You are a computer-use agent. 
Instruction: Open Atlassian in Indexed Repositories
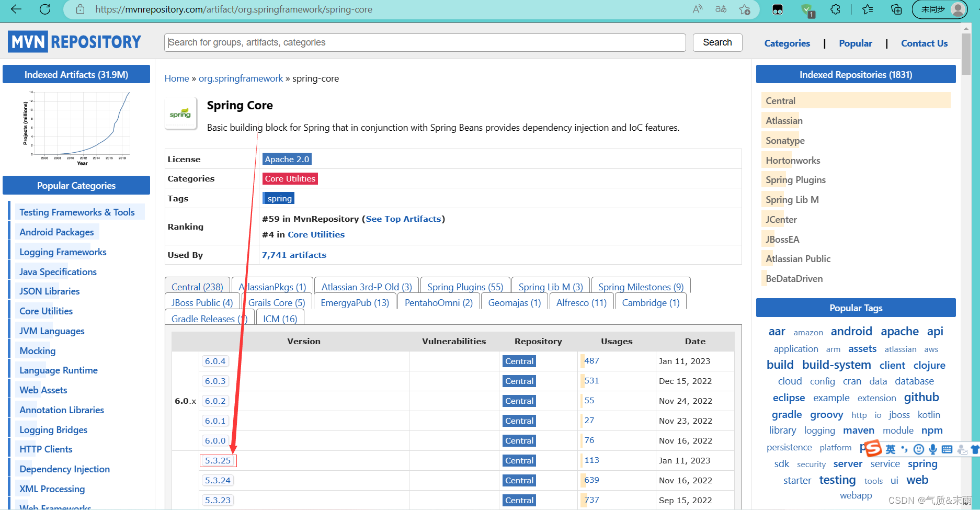point(784,121)
